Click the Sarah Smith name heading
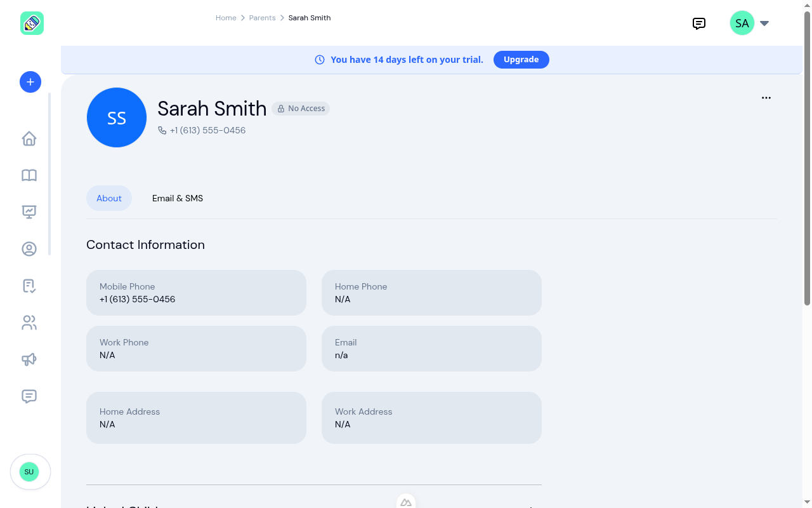812x508 pixels. pos(212,109)
